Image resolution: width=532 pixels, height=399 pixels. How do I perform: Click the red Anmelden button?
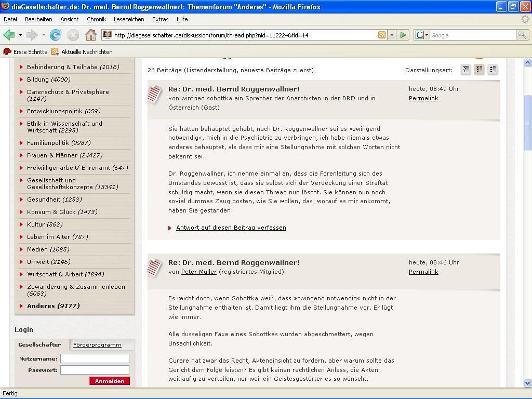tap(110, 381)
